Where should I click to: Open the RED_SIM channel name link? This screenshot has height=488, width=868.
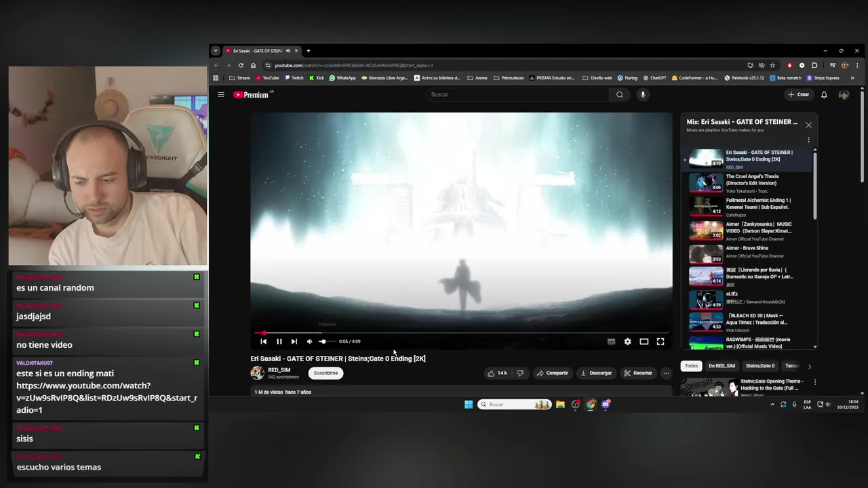pos(279,370)
